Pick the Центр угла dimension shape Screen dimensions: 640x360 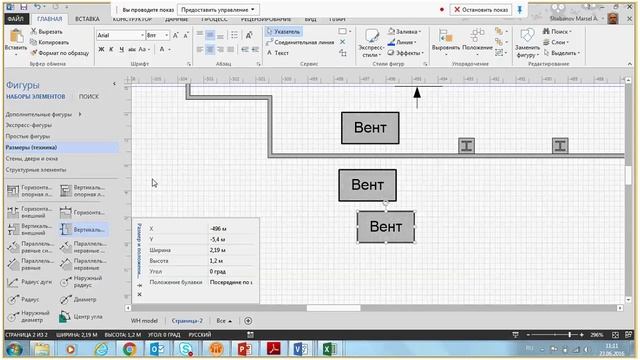[x=81, y=317]
